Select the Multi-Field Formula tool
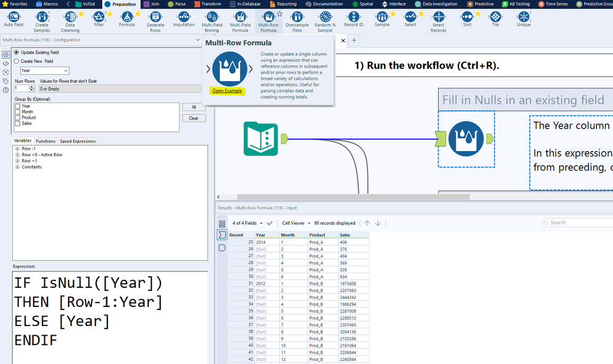Image resolution: width=613 pixels, height=364 pixels. coord(240,22)
